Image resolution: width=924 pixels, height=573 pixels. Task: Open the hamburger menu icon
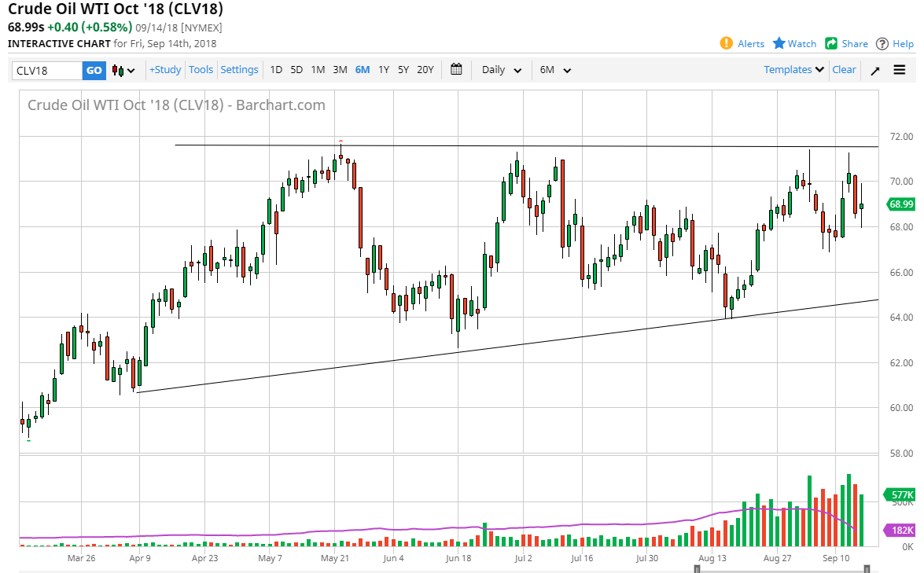tap(900, 70)
